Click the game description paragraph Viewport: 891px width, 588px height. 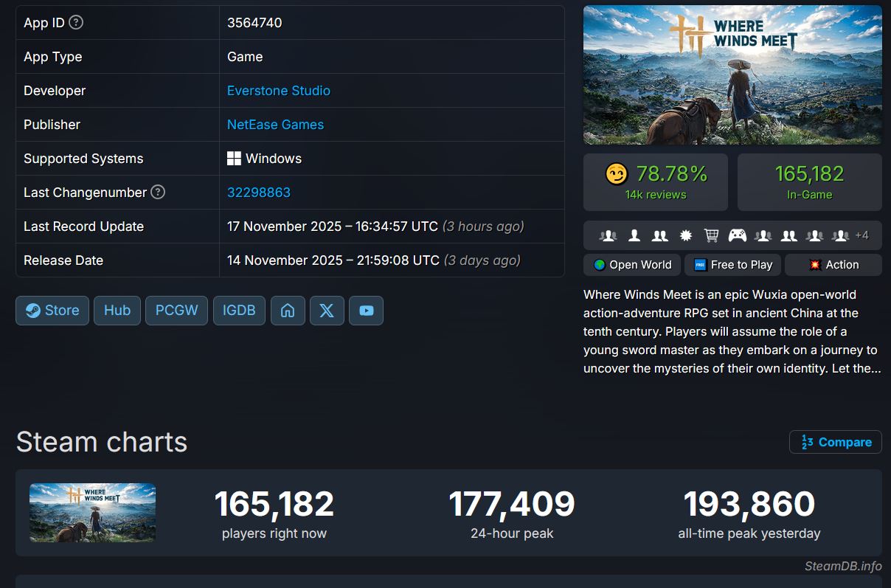732,331
